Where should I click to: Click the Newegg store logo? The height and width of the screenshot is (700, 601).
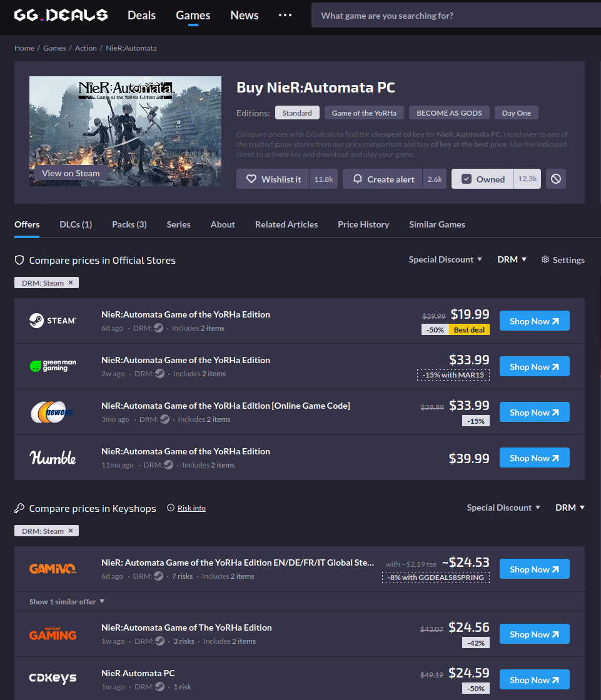point(53,412)
